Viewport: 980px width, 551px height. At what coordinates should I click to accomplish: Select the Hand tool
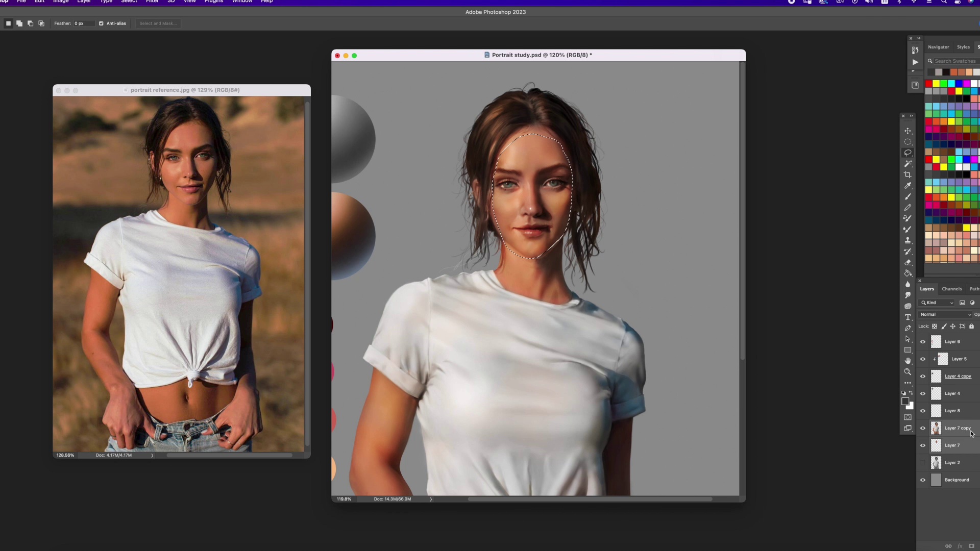pyautogui.click(x=908, y=361)
